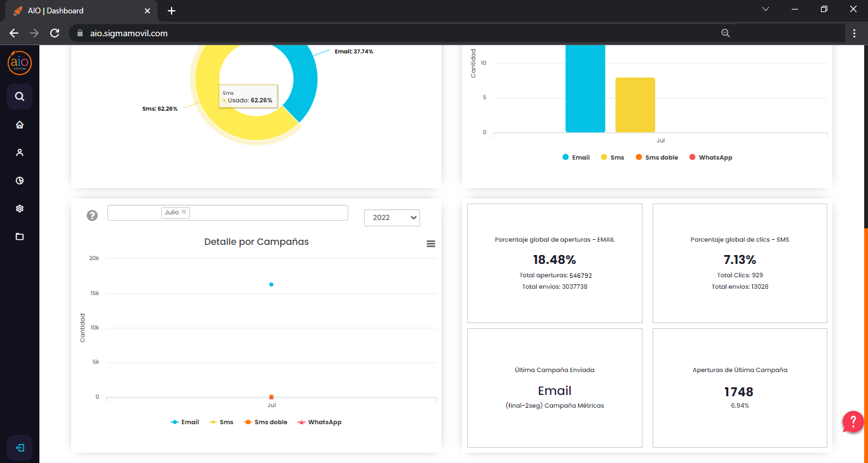Viewport: 868px width, 463px height.
Task: Open the 2022 year dropdown
Action: click(x=391, y=218)
